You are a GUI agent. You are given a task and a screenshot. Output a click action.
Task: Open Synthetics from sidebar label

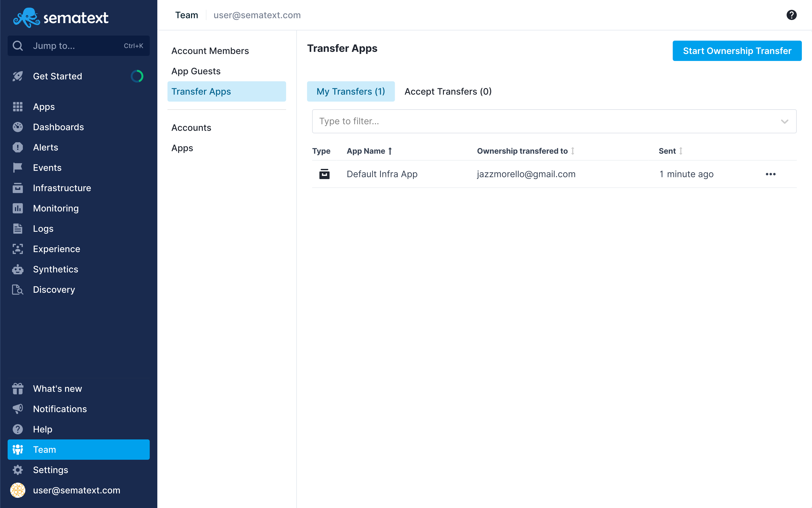pos(56,269)
